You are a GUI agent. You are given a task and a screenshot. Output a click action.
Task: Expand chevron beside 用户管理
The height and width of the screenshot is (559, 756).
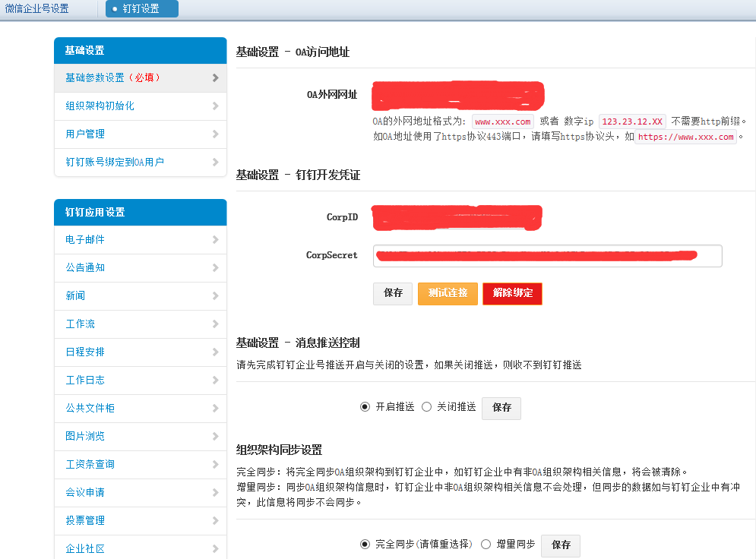(216, 134)
